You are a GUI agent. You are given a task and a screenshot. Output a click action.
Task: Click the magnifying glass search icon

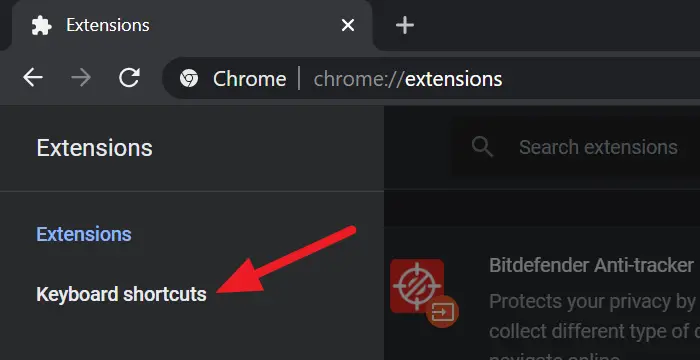pyautogui.click(x=483, y=147)
